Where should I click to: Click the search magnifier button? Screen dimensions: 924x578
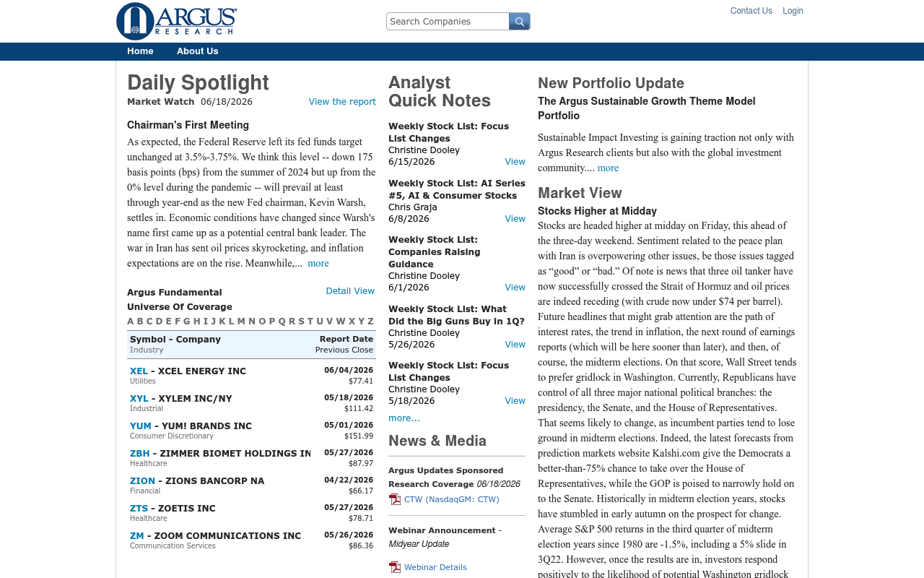coord(519,22)
